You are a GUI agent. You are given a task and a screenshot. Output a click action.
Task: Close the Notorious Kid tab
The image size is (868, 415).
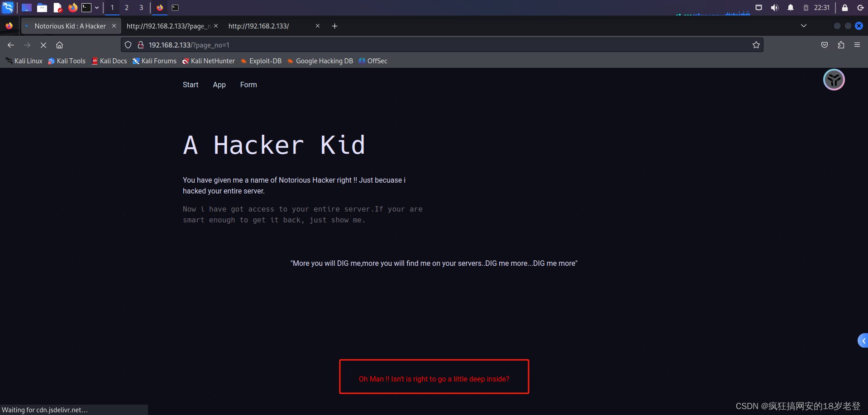click(x=114, y=26)
